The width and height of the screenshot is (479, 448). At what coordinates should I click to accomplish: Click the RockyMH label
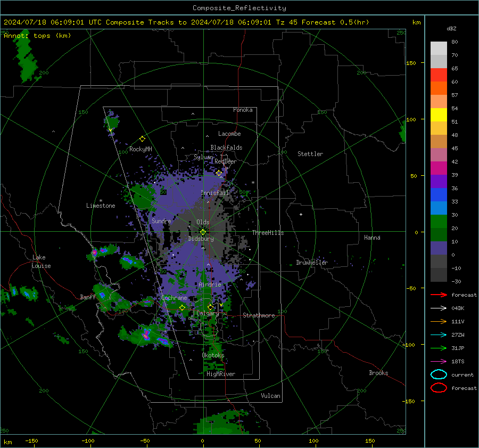(141, 149)
